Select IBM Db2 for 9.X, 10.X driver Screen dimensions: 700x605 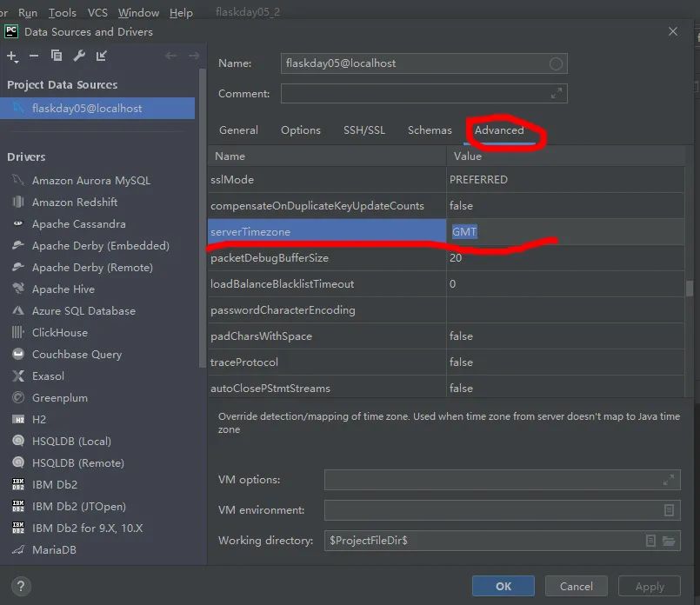(87, 529)
